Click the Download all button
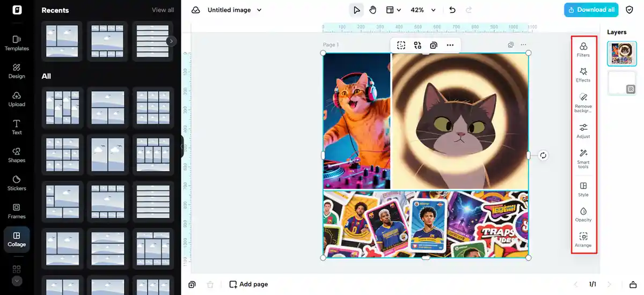Viewport: 644px width, 295px height. click(591, 10)
